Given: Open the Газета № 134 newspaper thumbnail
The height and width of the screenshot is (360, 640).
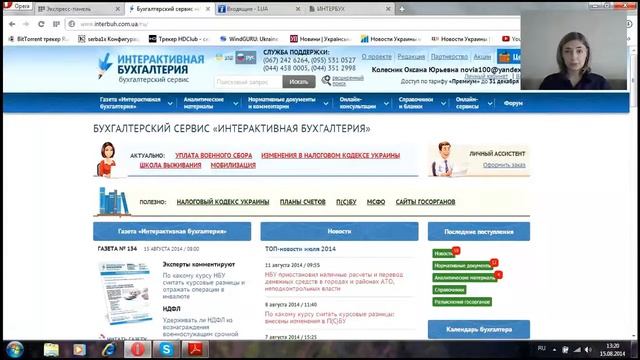Looking at the screenshot, I should [125, 293].
